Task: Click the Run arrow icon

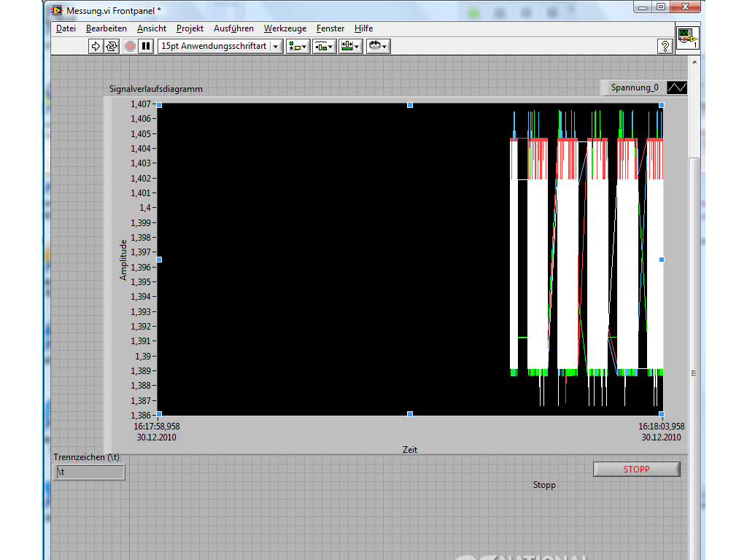Action: tap(96, 46)
